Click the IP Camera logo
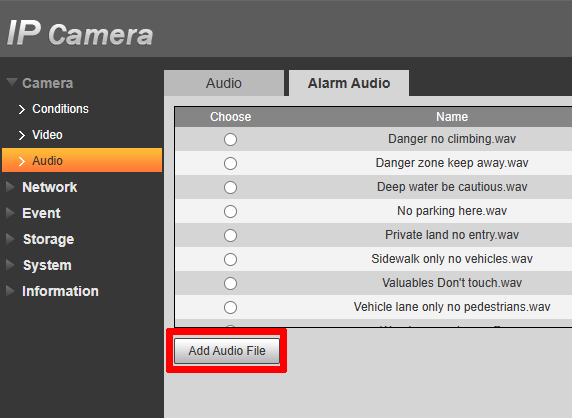 (80, 33)
